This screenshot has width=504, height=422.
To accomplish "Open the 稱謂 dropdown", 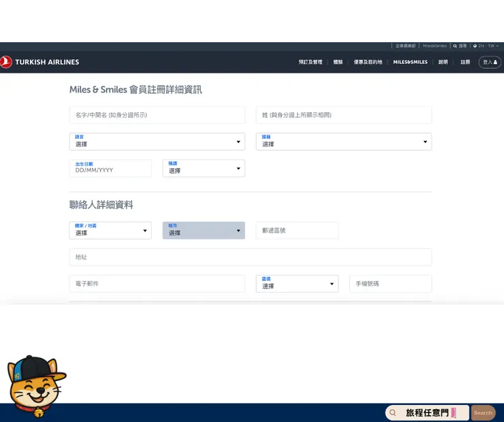I will click(204, 168).
